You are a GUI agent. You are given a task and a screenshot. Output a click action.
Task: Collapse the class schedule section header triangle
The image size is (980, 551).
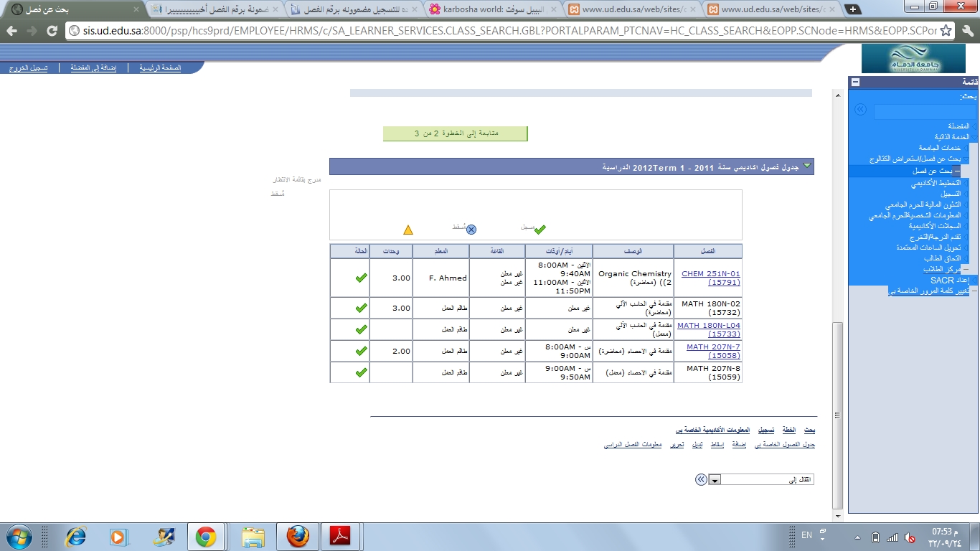[x=807, y=166]
